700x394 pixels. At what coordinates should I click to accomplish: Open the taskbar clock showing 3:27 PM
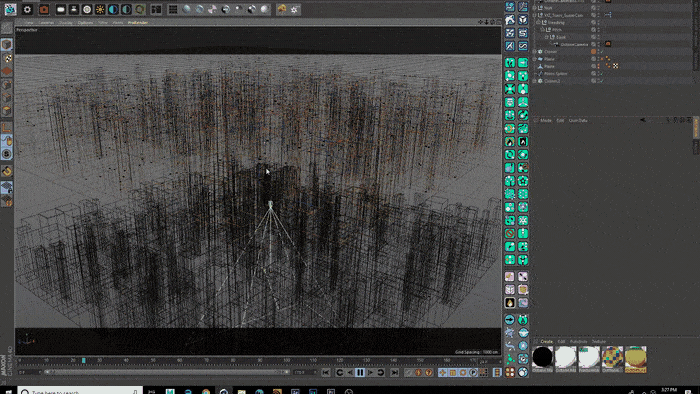pyautogui.click(x=669, y=390)
